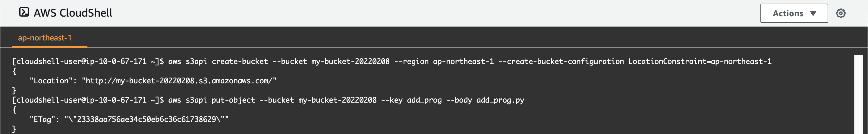Click the terminal vertical scrollbar
Image resolution: width=868 pixels, height=134 pixels.
click(859, 94)
